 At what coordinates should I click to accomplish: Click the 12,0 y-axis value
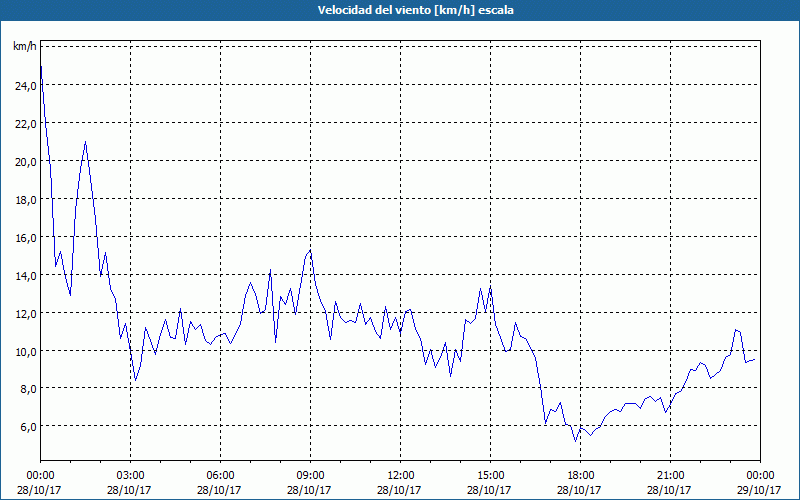coord(26,314)
